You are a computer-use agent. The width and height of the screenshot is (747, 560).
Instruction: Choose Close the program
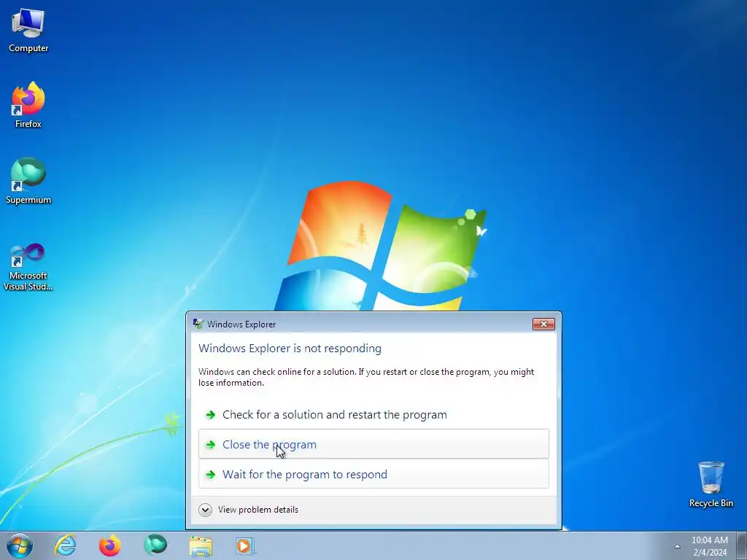point(373,444)
